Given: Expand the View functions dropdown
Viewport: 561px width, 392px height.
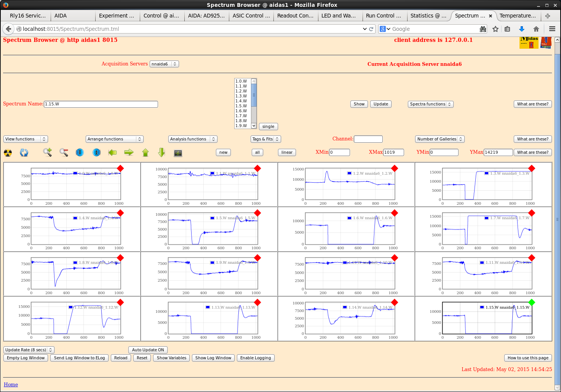Looking at the screenshot, I should click(x=26, y=139).
